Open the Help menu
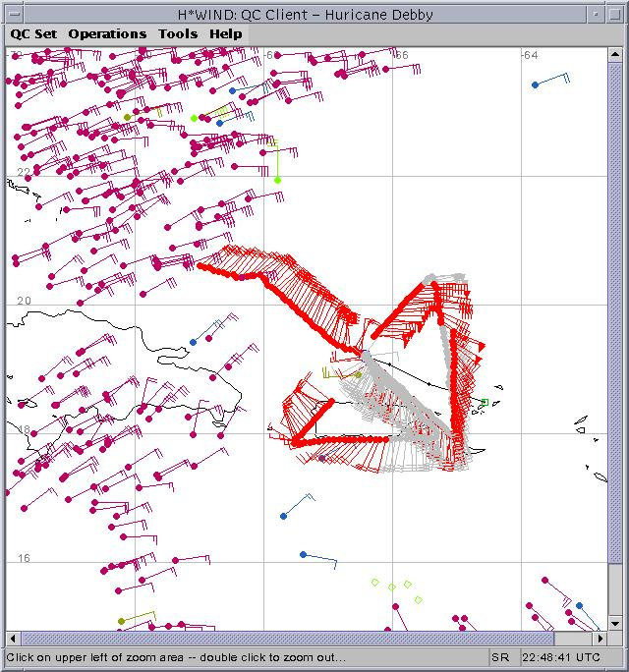This screenshot has width=629, height=672. [225, 33]
